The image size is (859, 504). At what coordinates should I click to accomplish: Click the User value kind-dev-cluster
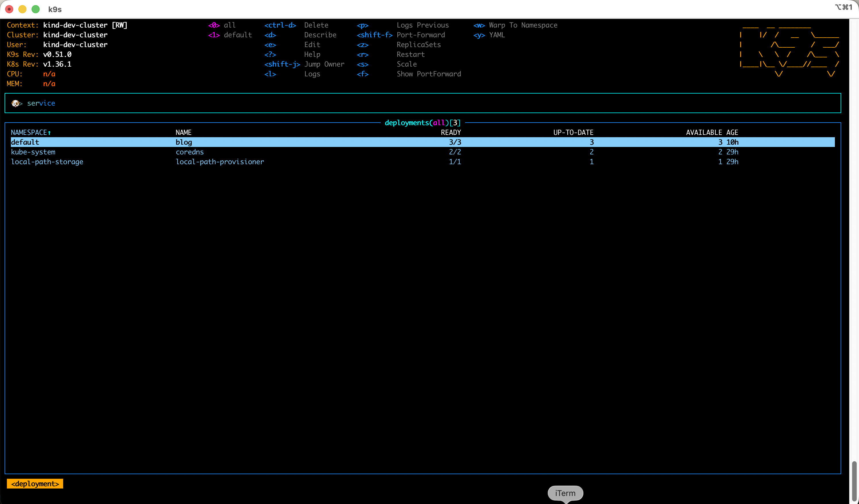click(75, 45)
